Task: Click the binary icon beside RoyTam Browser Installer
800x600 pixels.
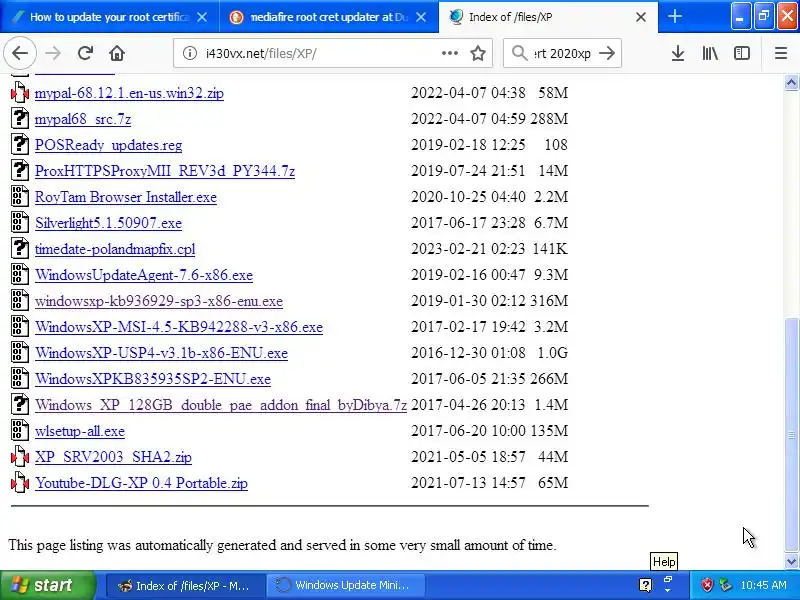Action: pos(20,197)
